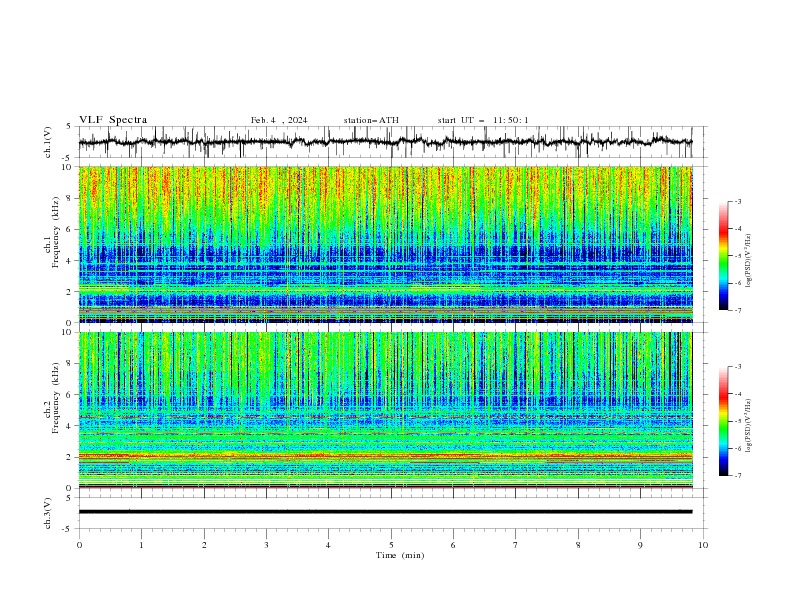Click time axis tick label "5"
The width and height of the screenshot is (792, 612).
coord(391,545)
